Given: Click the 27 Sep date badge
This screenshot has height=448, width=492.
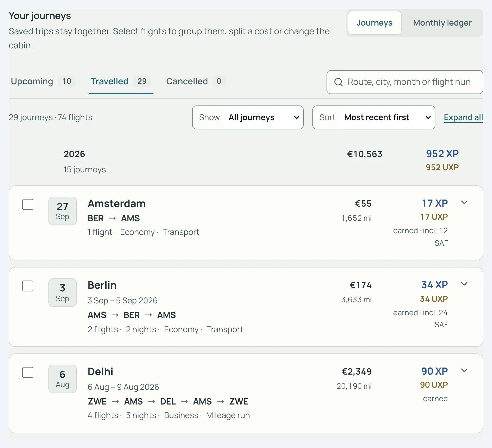Looking at the screenshot, I should pos(63,211).
